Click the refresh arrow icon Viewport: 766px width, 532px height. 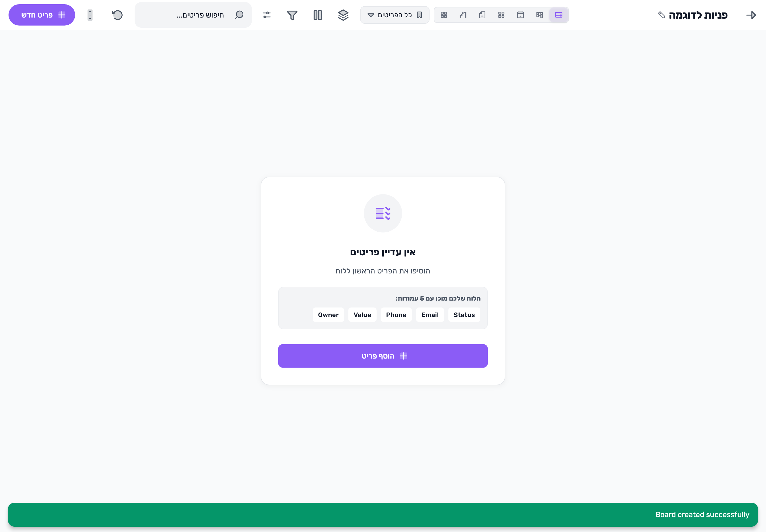(x=117, y=15)
